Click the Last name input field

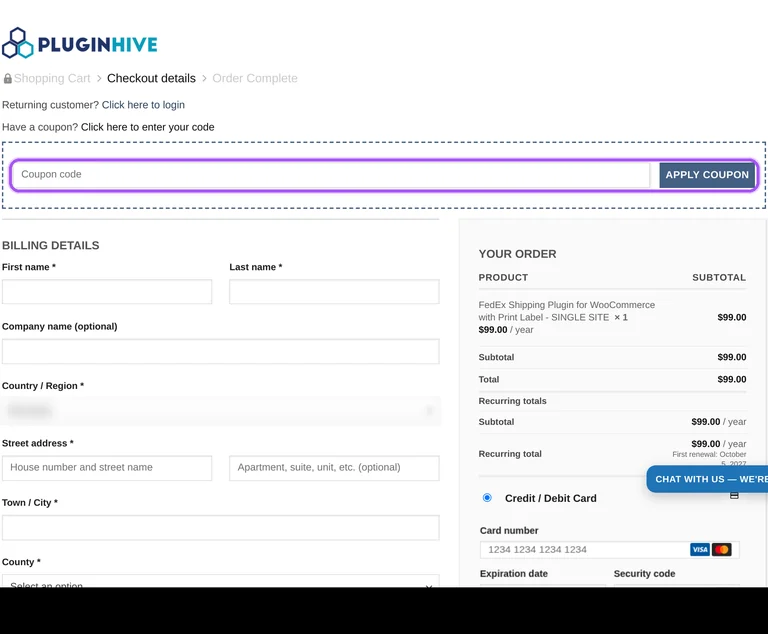pos(334,292)
